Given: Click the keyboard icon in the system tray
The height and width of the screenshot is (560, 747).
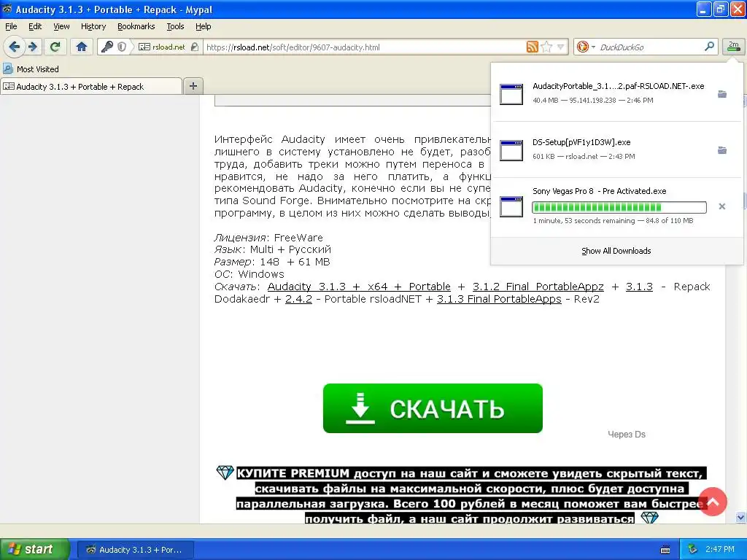Looking at the screenshot, I should [x=665, y=550].
